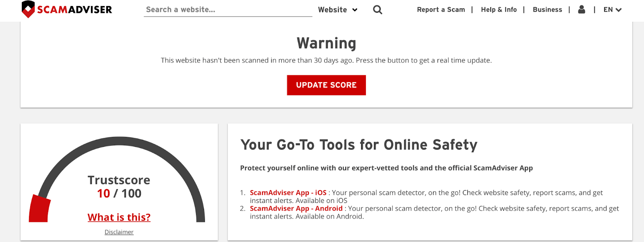Image resolution: width=644 pixels, height=242 pixels.
Task: Open the Disclaimer link under Trustscore
Action: (119, 232)
